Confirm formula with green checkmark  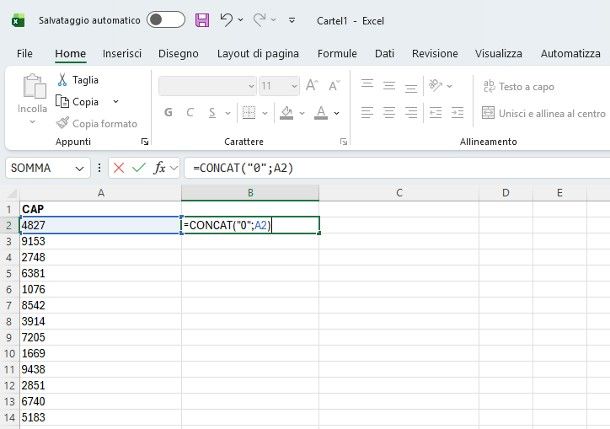coord(138,168)
